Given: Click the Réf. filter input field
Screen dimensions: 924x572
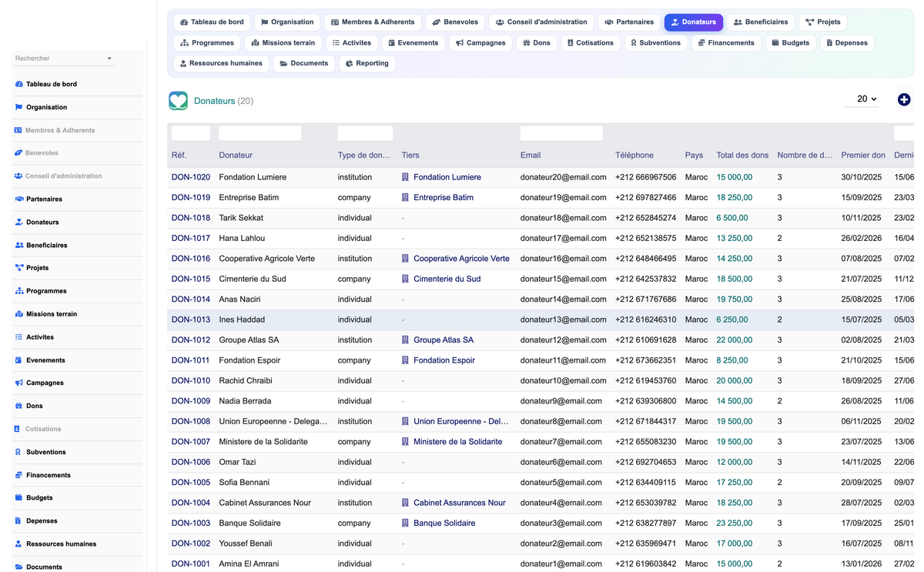Looking at the screenshot, I should [x=191, y=134].
